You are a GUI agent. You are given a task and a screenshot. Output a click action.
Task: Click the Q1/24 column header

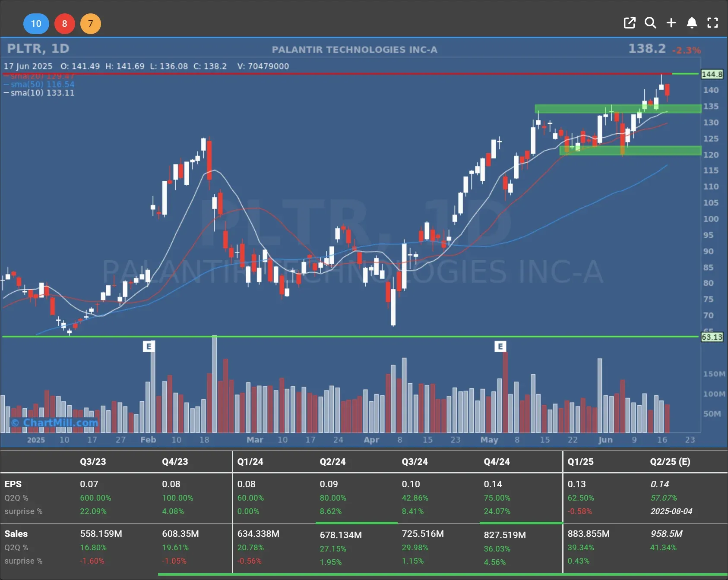[x=250, y=461]
